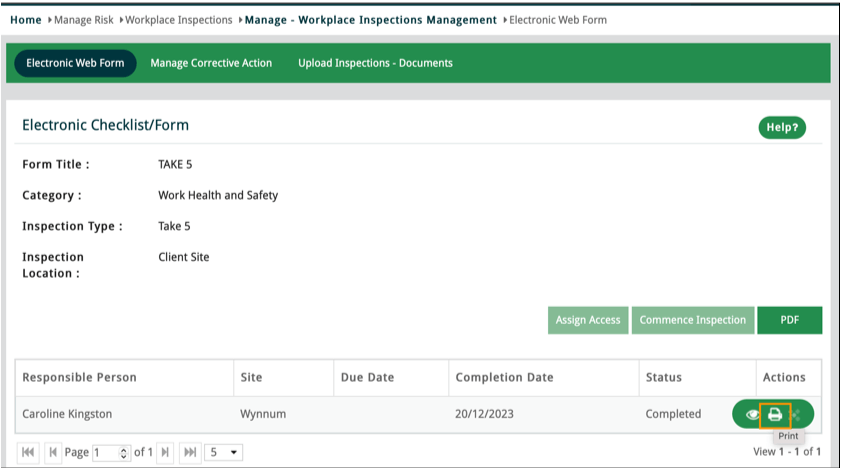Go to next page of results
This screenshot has height=468, width=841.
pos(166,453)
